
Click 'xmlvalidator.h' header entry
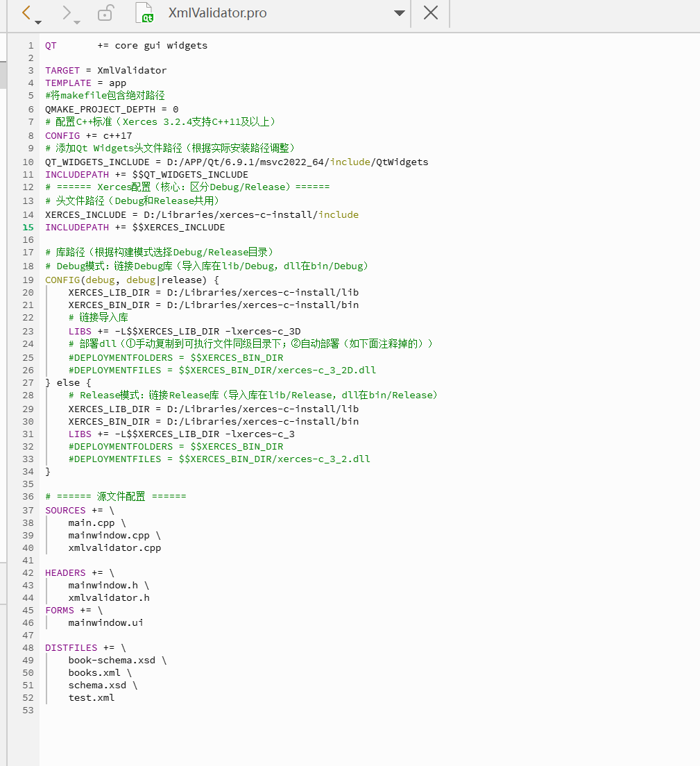[x=109, y=598]
